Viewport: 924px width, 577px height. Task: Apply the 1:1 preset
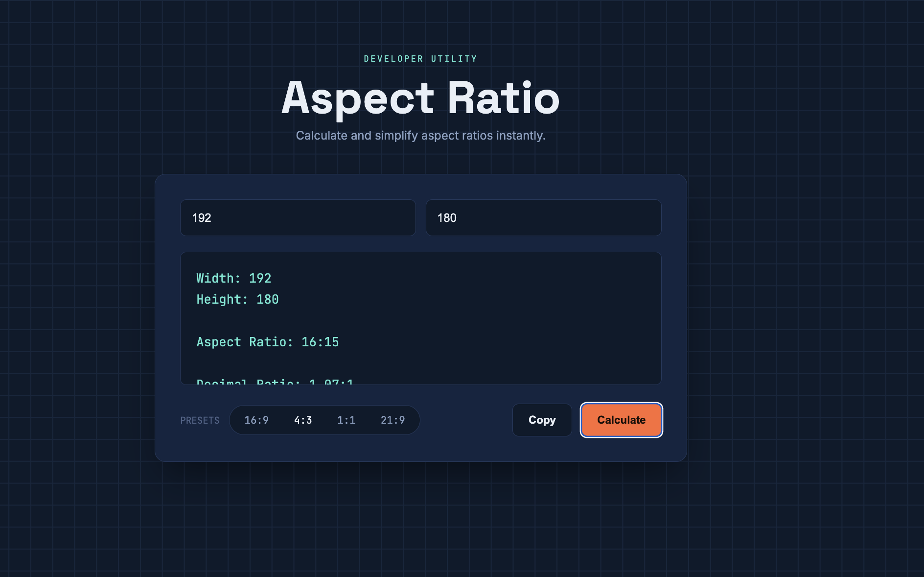[346, 420]
